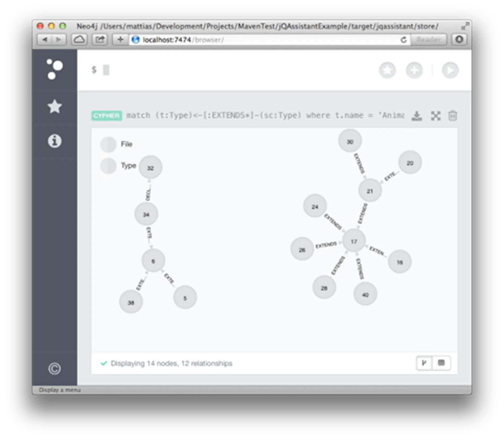Screen dimensions: 504x439
Task: Delete the frame using the trash icon
Action: pos(453,116)
